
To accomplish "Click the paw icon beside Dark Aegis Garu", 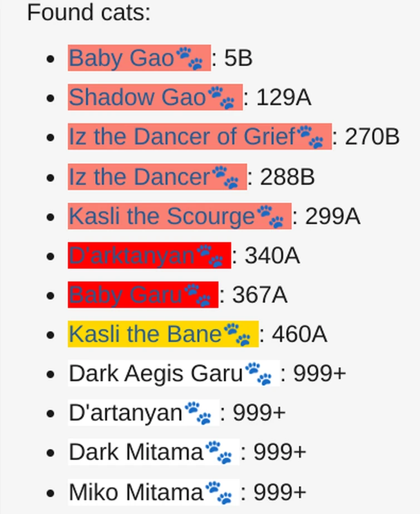I will click(259, 374).
